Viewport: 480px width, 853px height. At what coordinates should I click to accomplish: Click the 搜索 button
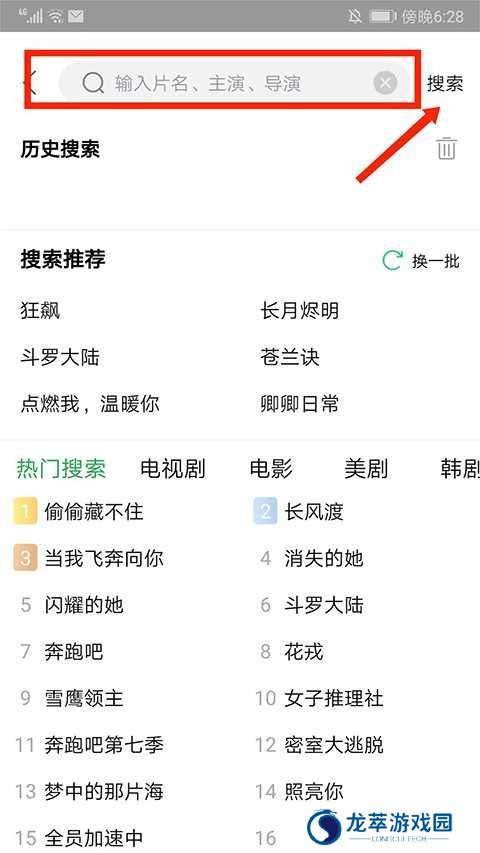tap(445, 83)
